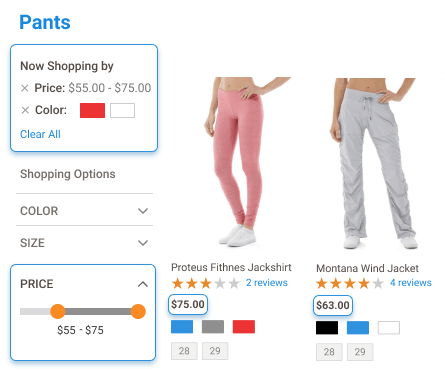This screenshot has width=445, height=380.
Task: Click the red active color filter swatch
Action: coord(92,110)
